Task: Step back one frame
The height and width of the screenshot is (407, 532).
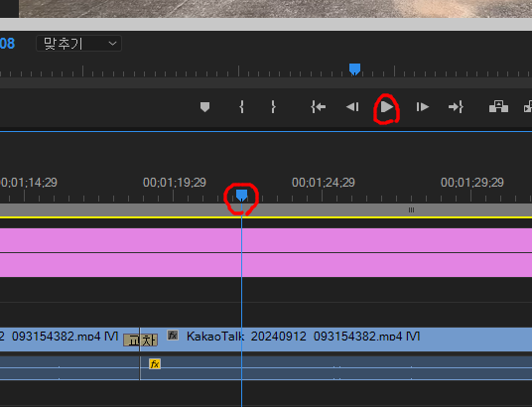Action: [x=352, y=107]
